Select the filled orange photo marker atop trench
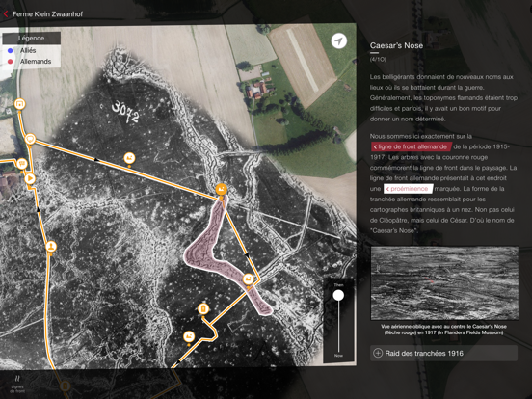532x399 pixels. [222, 189]
